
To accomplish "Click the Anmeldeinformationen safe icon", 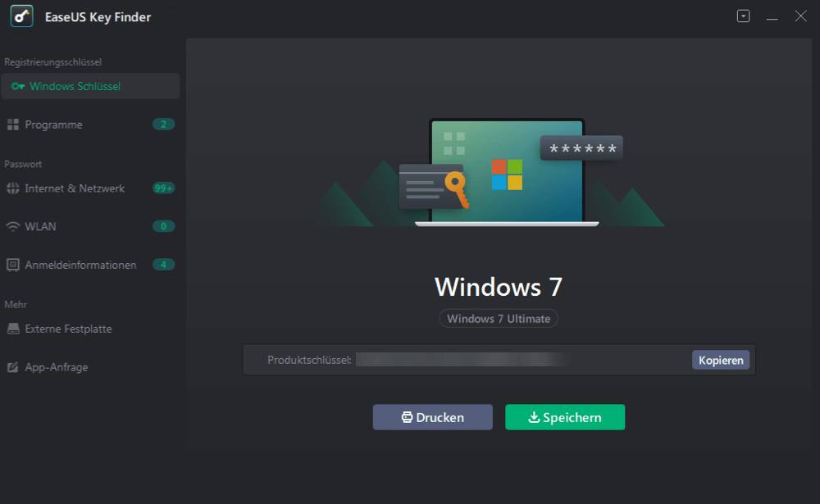I will pyautogui.click(x=13, y=265).
